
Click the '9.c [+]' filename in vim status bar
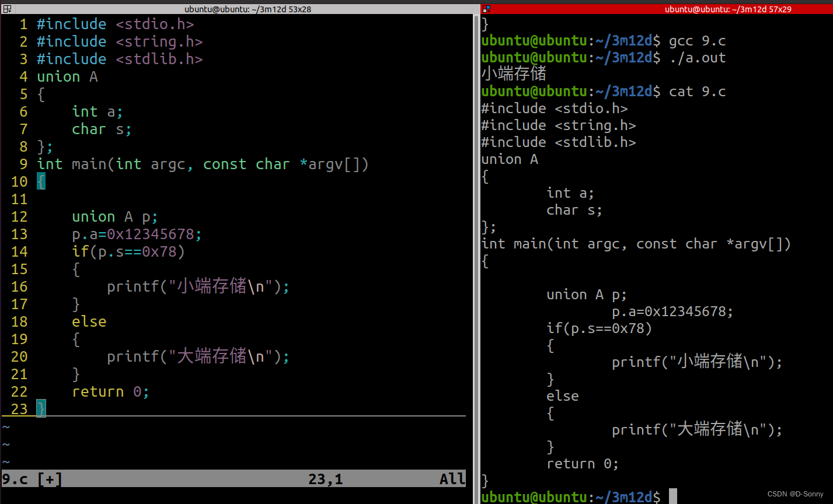click(32, 480)
